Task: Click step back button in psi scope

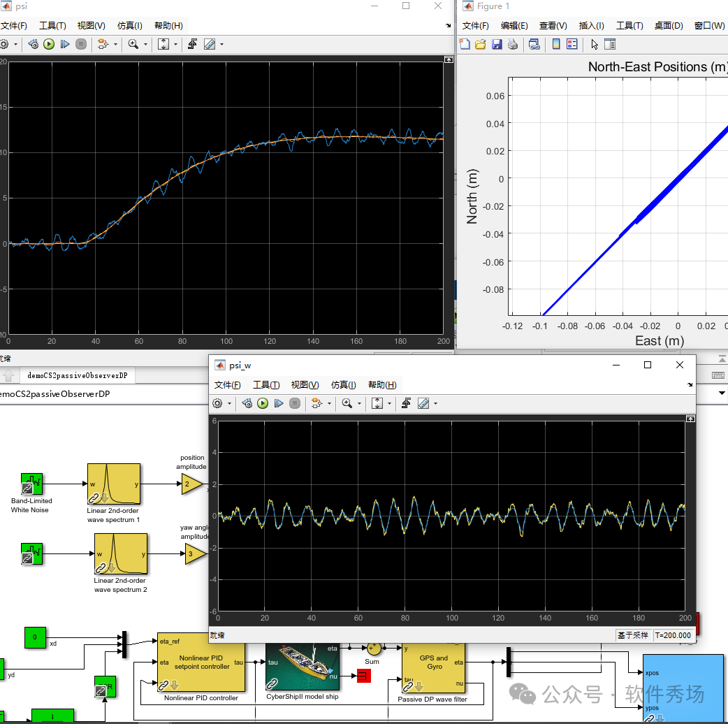Action: pyautogui.click(x=33, y=45)
